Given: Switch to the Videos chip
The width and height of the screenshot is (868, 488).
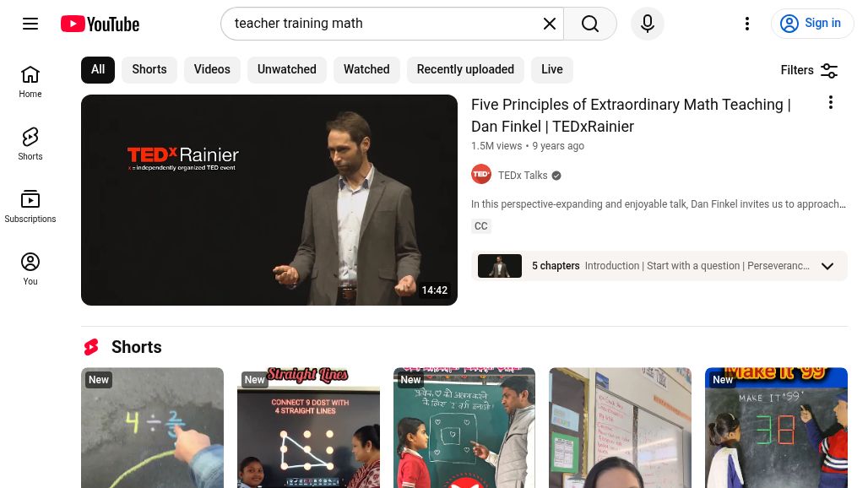Looking at the screenshot, I should (x=212, y=70).
